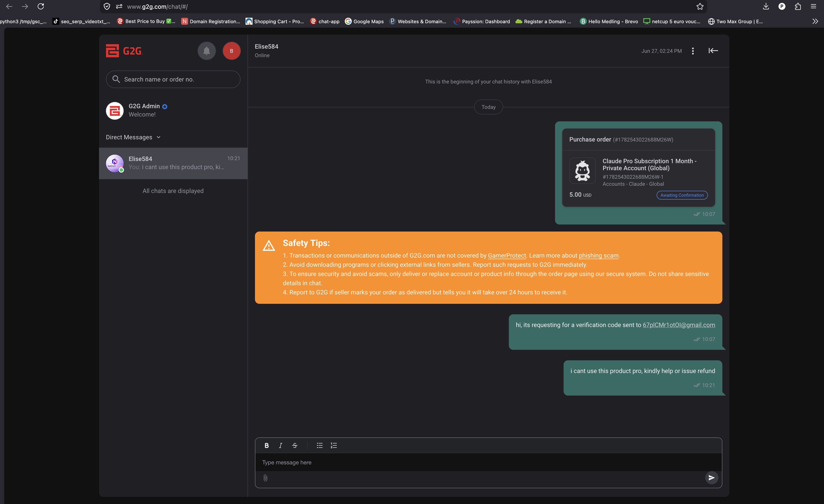824x504 pixels.
Task: Open the Hello Medling - Brevo bookmark
Action: [609, 21]
